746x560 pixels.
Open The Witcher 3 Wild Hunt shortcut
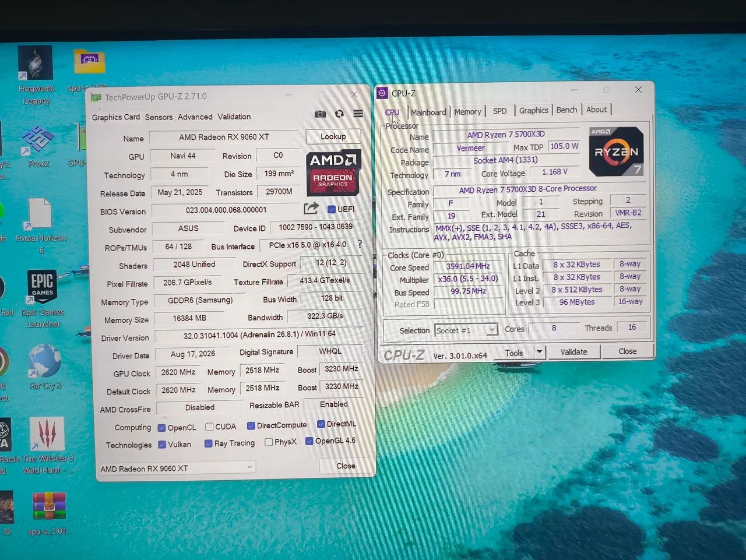point(47,446)
